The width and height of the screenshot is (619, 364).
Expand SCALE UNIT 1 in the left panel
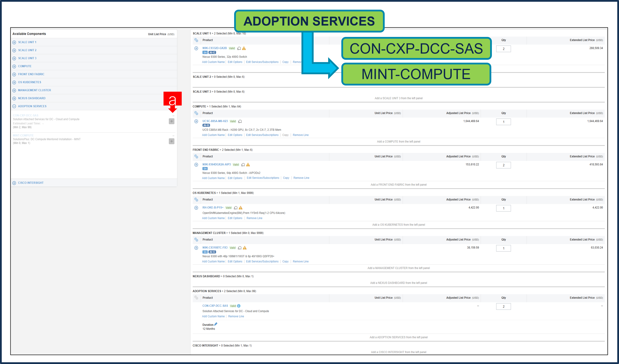click(x=14, y=42)
